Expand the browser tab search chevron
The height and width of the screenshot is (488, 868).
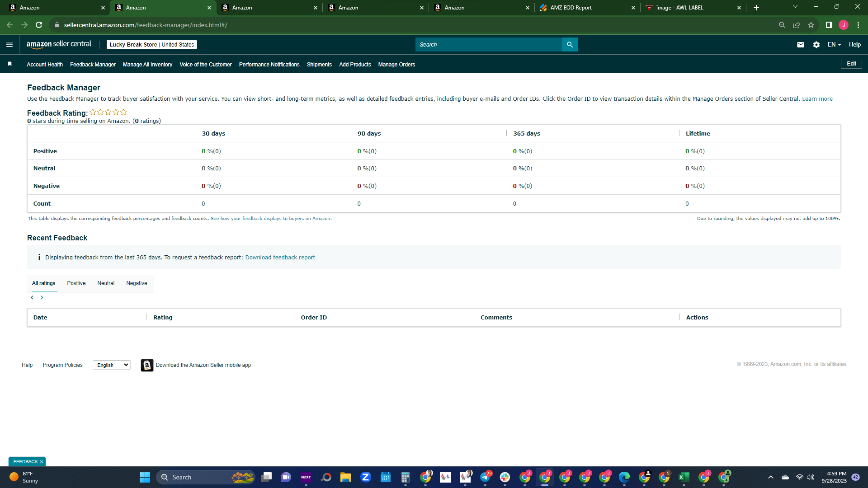pos(795,7)
